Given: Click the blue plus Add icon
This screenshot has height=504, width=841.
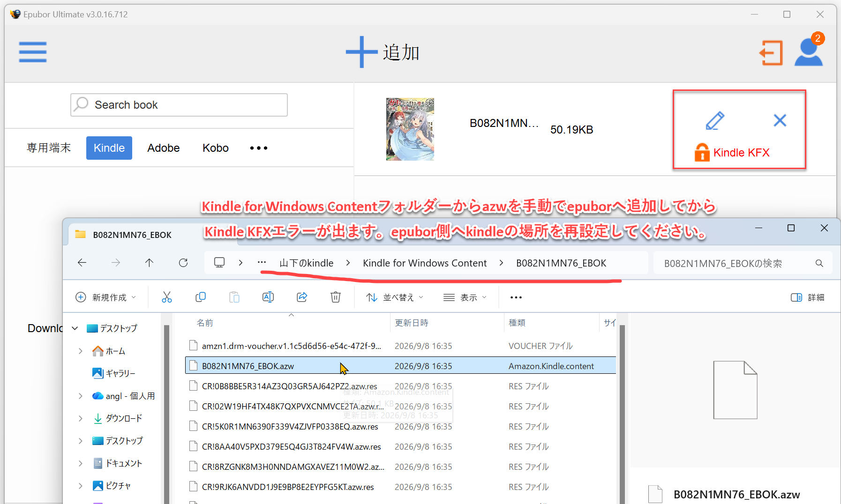Looking at the screenshot, I should pos(361,52).
